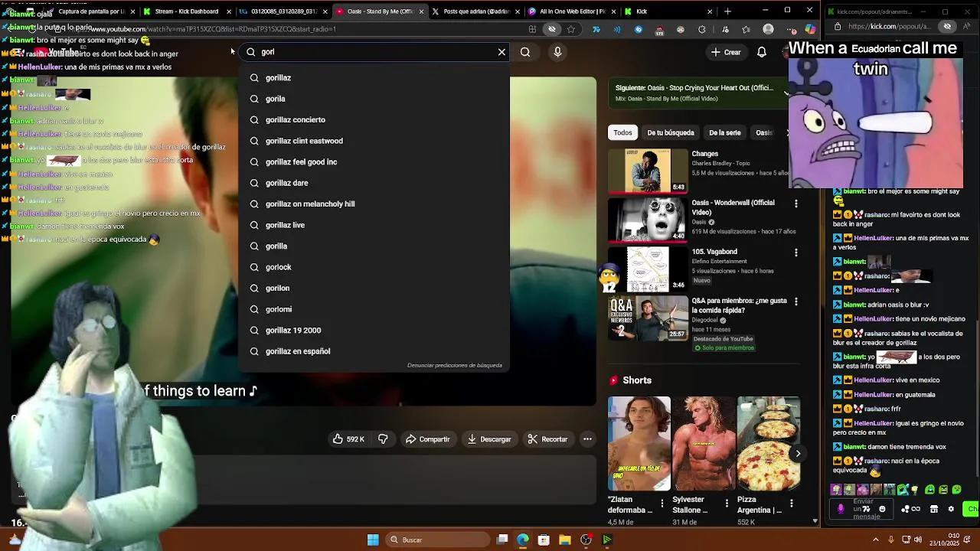Dislike the video with thumbs down
This screenshot has width=980, height=551.
(383, 439)
